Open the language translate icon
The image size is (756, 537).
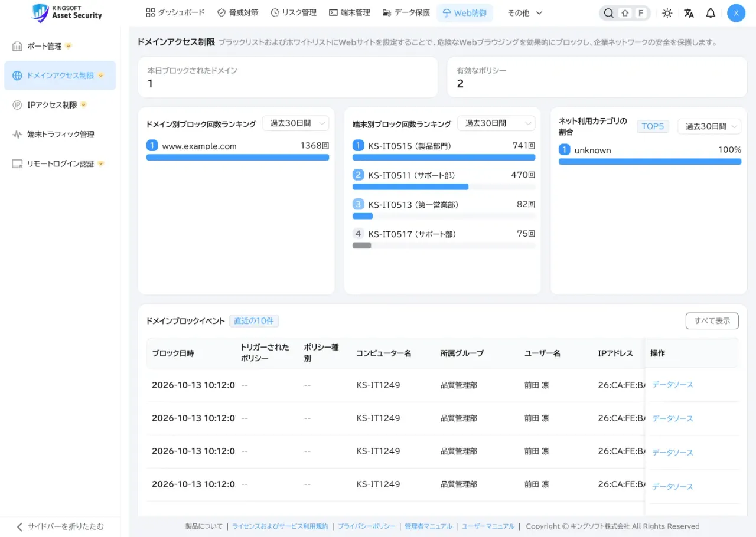[x=689, y=13]
